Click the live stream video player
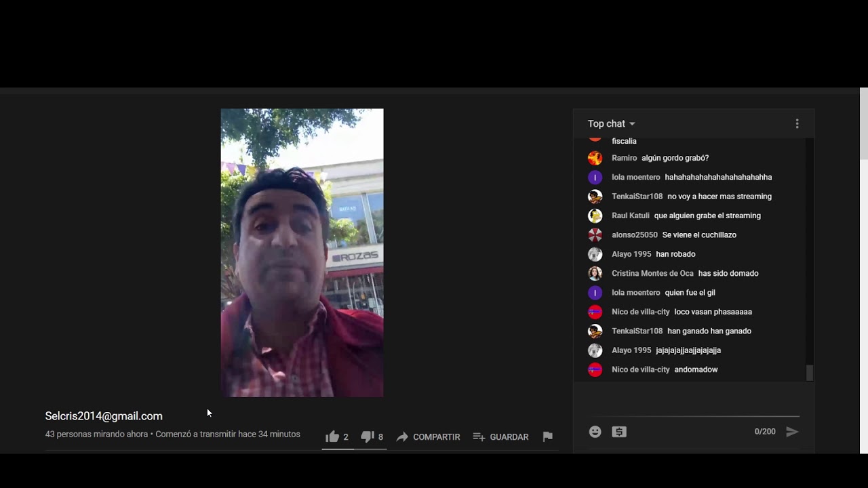Image resolution: width=868 pixels, height=488 pixels. click(x=302, y=253)
